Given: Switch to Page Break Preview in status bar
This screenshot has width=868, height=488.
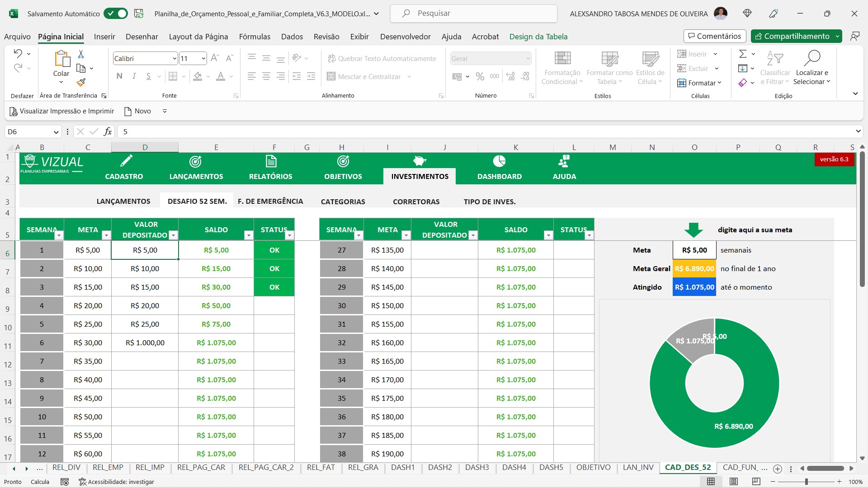Looking at the screenshot, I should tap(756, 482).
